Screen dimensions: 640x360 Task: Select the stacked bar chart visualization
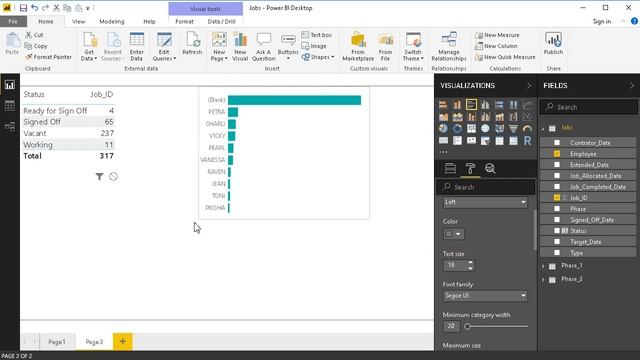[443, 105]
